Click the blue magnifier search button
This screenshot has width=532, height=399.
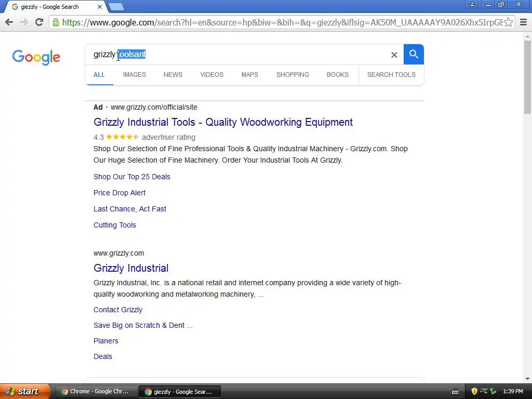point(414,54)
